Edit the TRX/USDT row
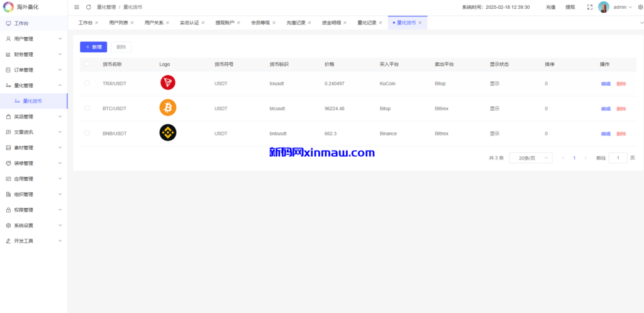Viewport: 644px width, 313px height. [x=606, y=84]
